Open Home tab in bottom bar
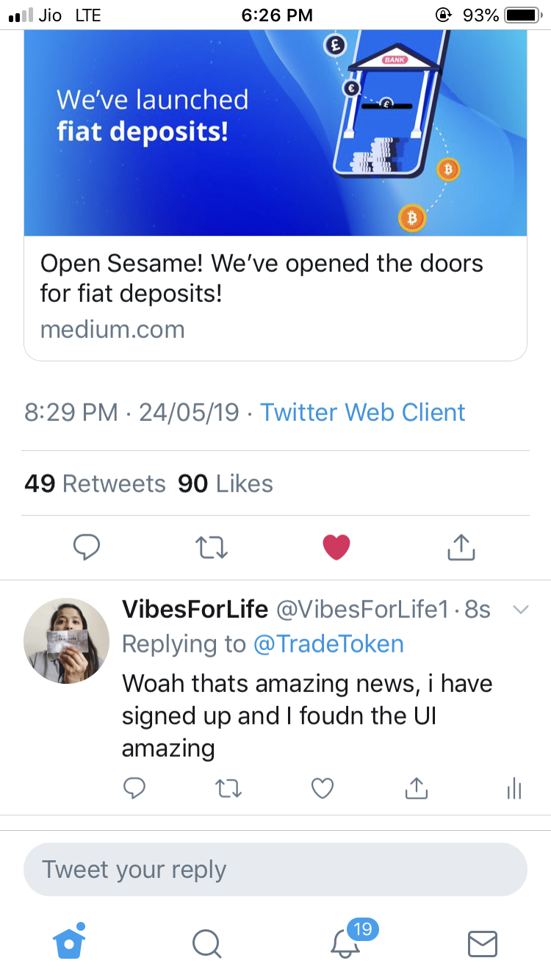Screen dimensions: 551x980 69,941
